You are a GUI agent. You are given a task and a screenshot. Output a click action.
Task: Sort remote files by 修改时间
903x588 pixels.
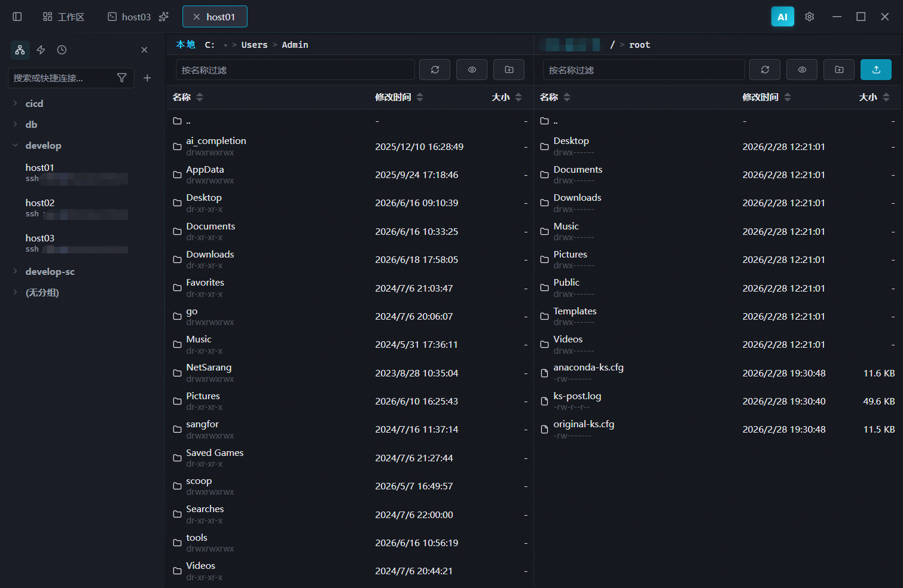[x=767, y=97]
